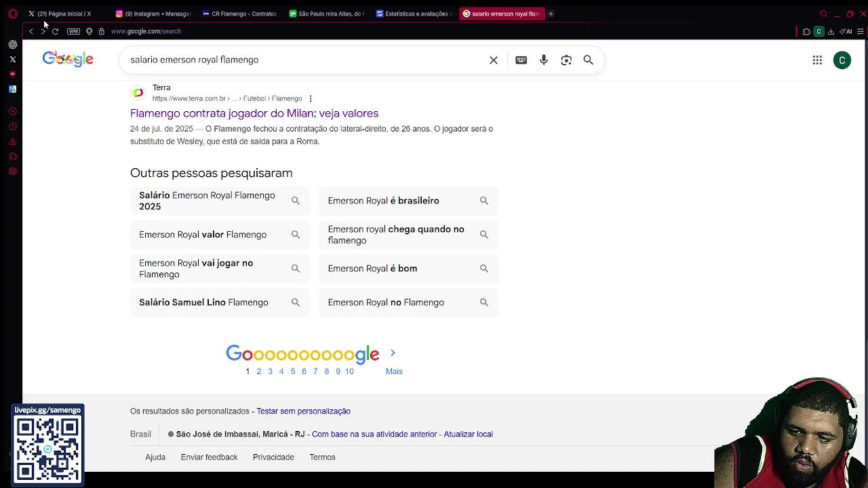The height and width of the screenshot is (488, 868).
Task: Open History from the sidebar clock icon
Action: tap(12, 126)
